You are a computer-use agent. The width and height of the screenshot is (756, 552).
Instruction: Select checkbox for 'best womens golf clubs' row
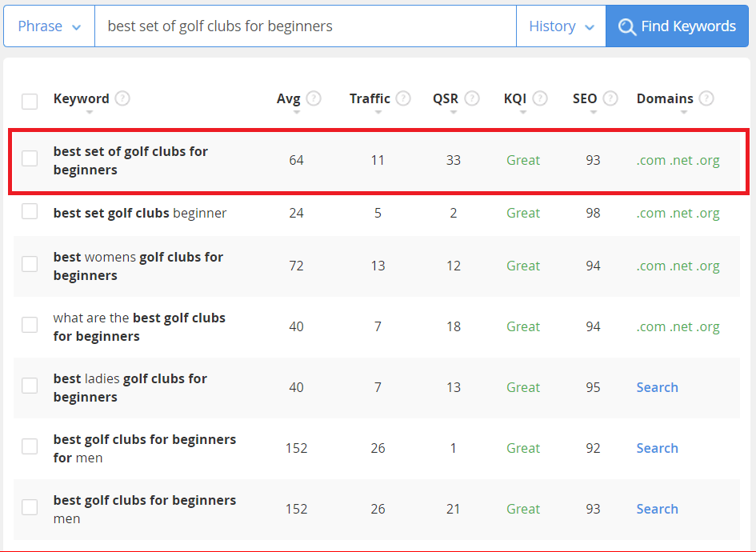pos(30,264)
